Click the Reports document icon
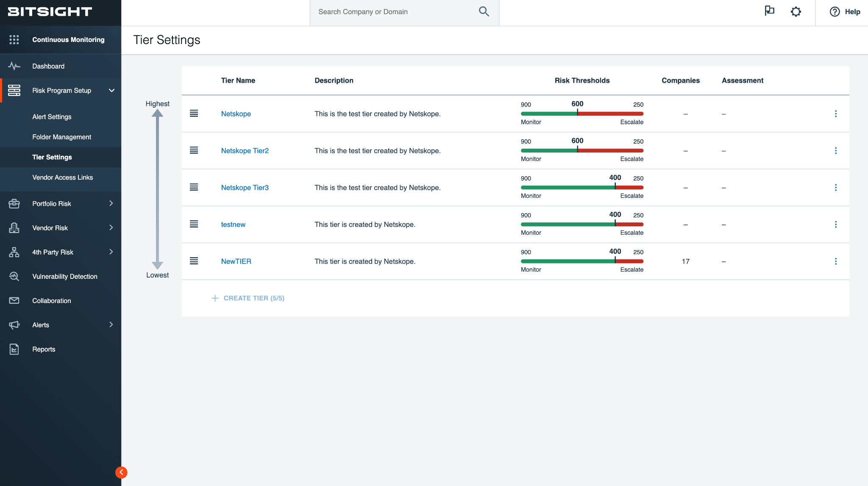 (14, 349)
